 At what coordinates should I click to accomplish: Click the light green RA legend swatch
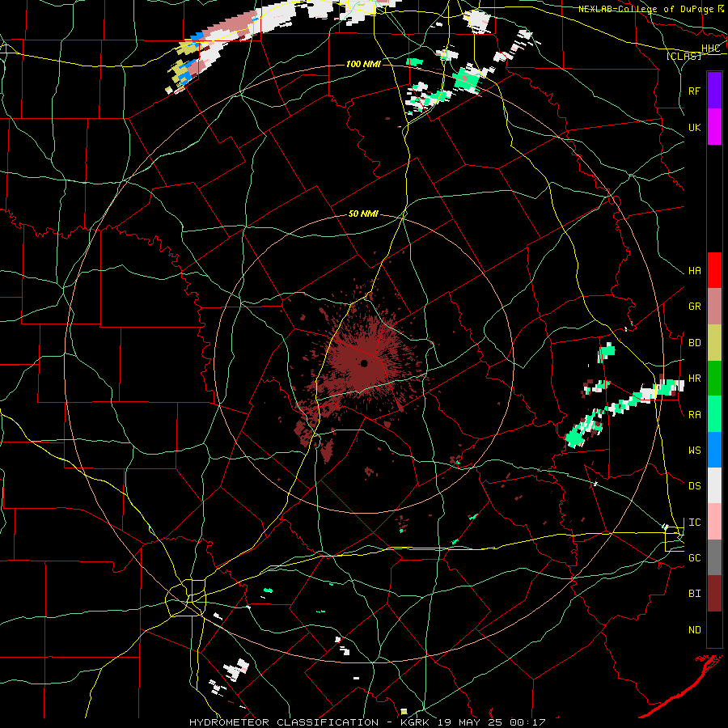point(714,414)
